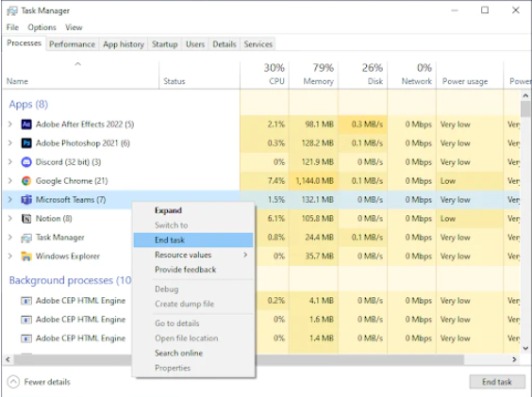The width and height of the screenshot is (532, 397).
Task: Click the Task Manager title bar icon
Action: 12,11
